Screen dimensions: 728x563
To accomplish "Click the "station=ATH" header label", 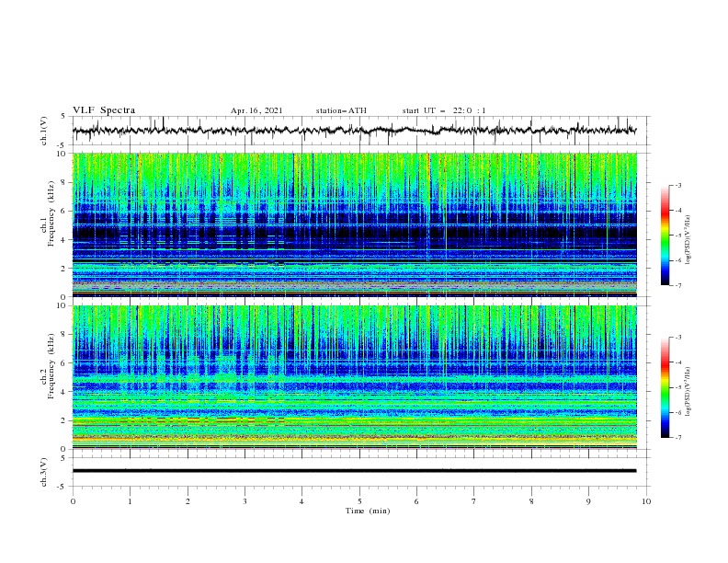I will tap(341, 110).
